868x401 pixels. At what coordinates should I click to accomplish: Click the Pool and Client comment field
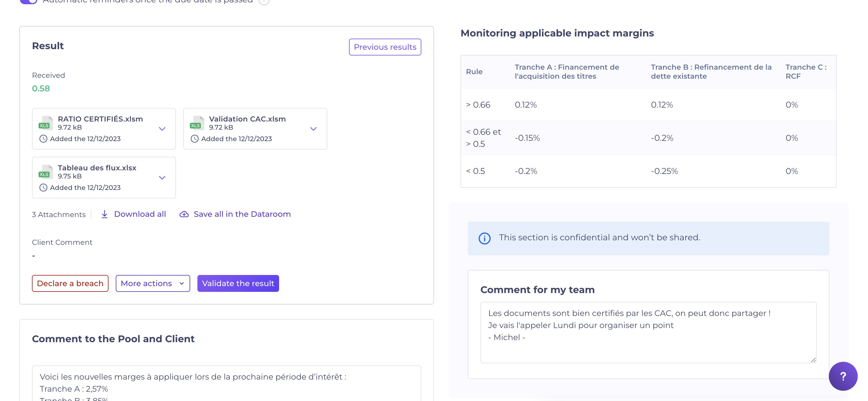tap(226, 384)
